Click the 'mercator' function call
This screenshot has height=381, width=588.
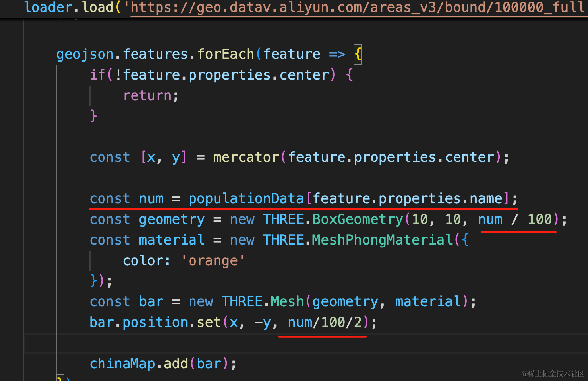246,157
